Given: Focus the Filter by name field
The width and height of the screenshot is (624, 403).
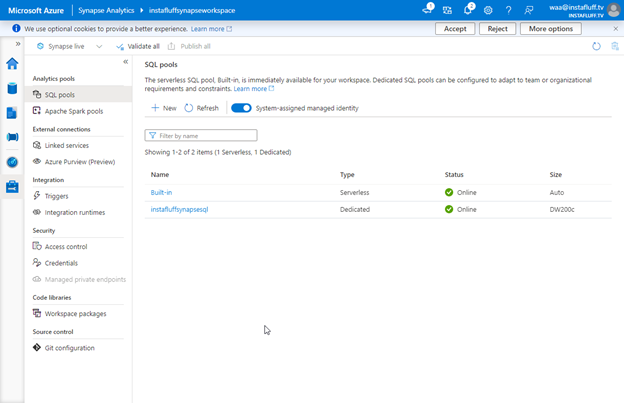Looking at the screenshot, I should pos(201,136).
